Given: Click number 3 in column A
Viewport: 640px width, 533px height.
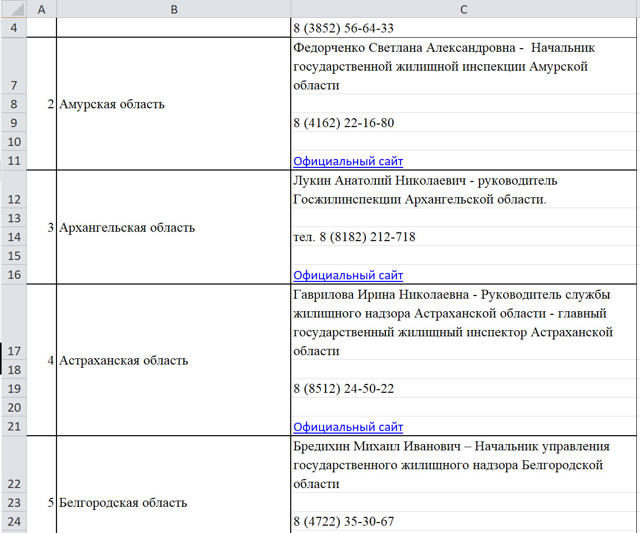Looking at the screenshot, I should pyautogui.click(x=50, y=227).
